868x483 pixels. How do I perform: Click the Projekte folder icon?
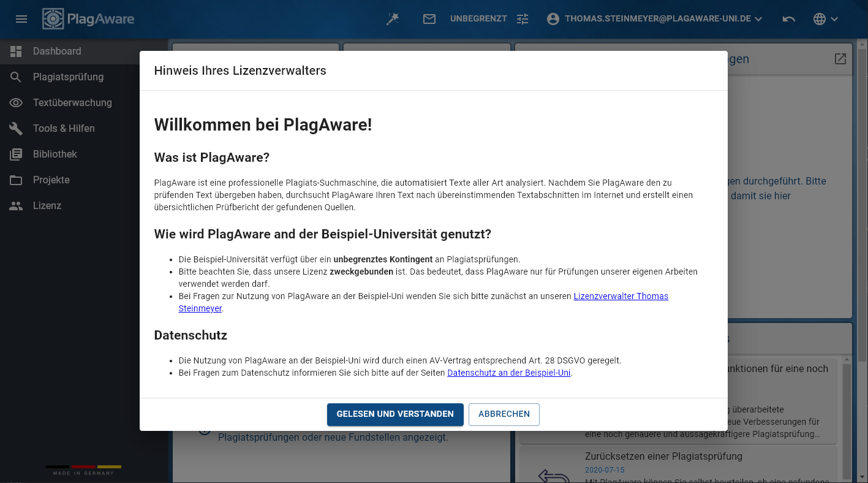[16, 180]
